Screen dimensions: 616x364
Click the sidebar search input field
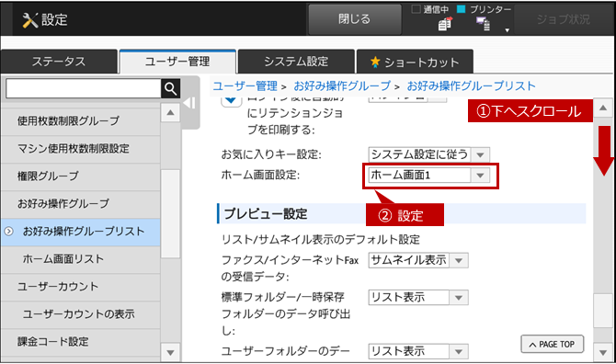84,89
